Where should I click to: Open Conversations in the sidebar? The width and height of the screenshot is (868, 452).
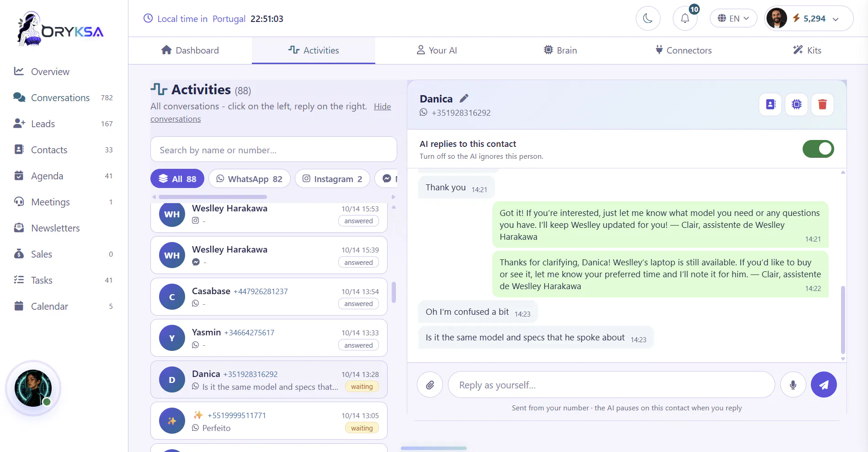(64, 97)
